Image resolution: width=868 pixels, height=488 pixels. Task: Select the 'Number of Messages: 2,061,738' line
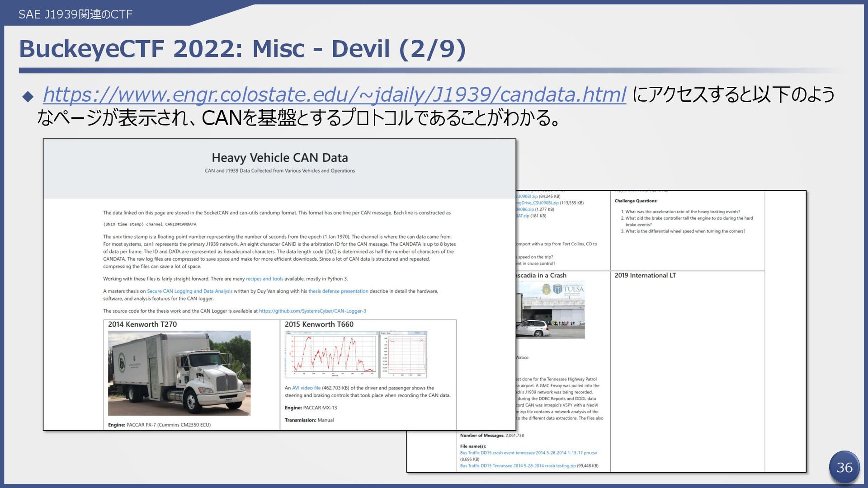point(492,436)
